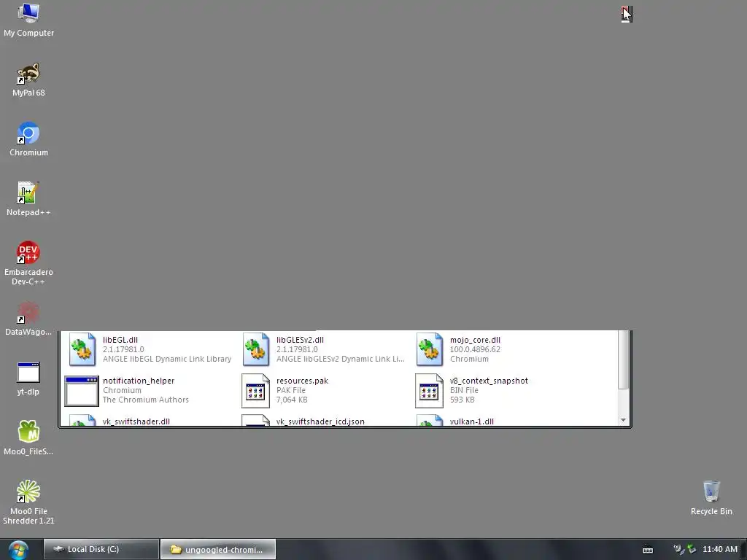Launch MyPal 68 browser shortcut

pyautogui.click(x=28, y=79)
